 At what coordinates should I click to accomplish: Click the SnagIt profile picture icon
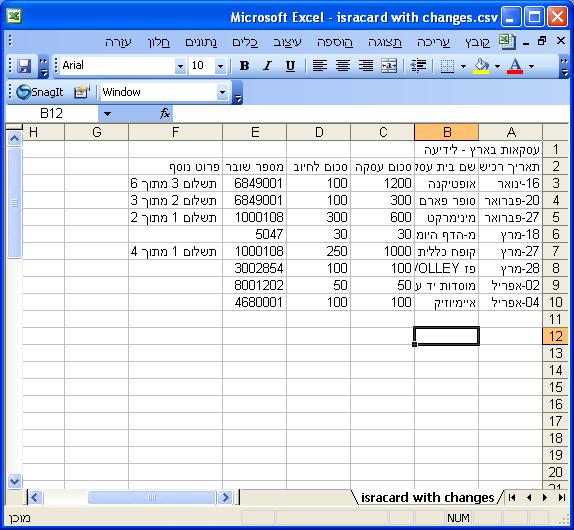[x=82, y=92]
